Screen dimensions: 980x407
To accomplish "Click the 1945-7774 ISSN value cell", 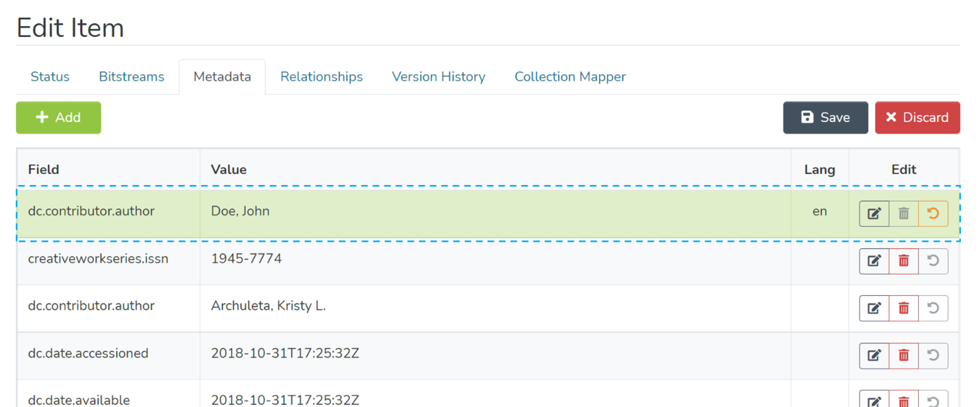I will tap(247, 259).
